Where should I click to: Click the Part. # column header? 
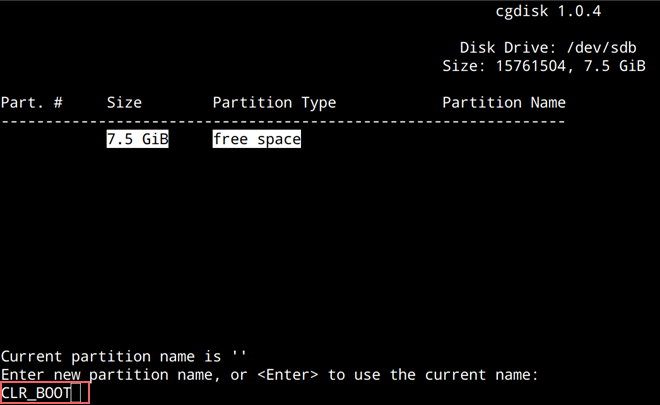[x=32, y=102]
